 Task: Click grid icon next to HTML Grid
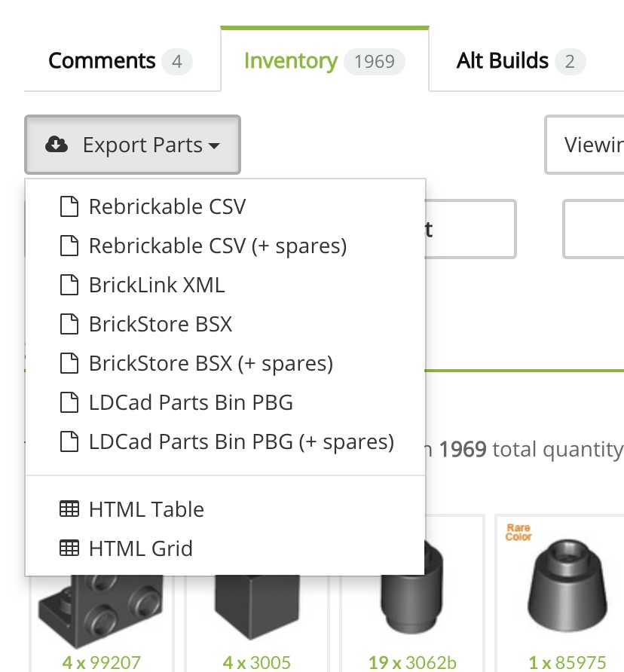coord(69,548)
